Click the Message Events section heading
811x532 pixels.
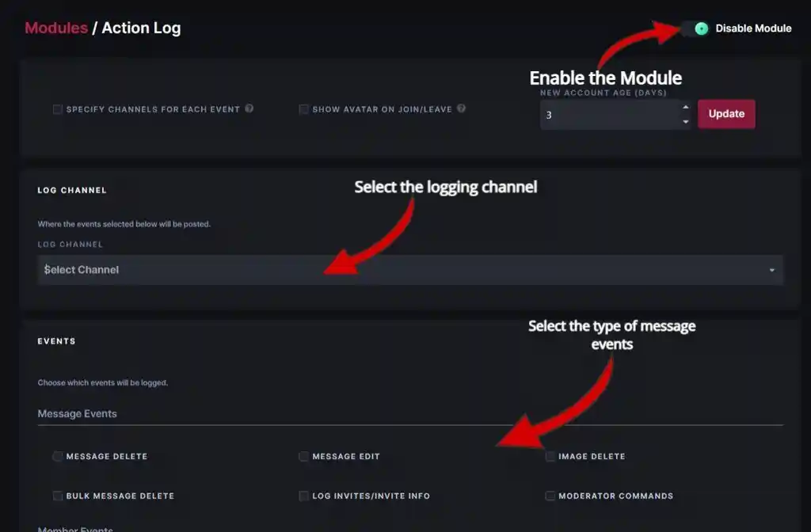(78, 414)
